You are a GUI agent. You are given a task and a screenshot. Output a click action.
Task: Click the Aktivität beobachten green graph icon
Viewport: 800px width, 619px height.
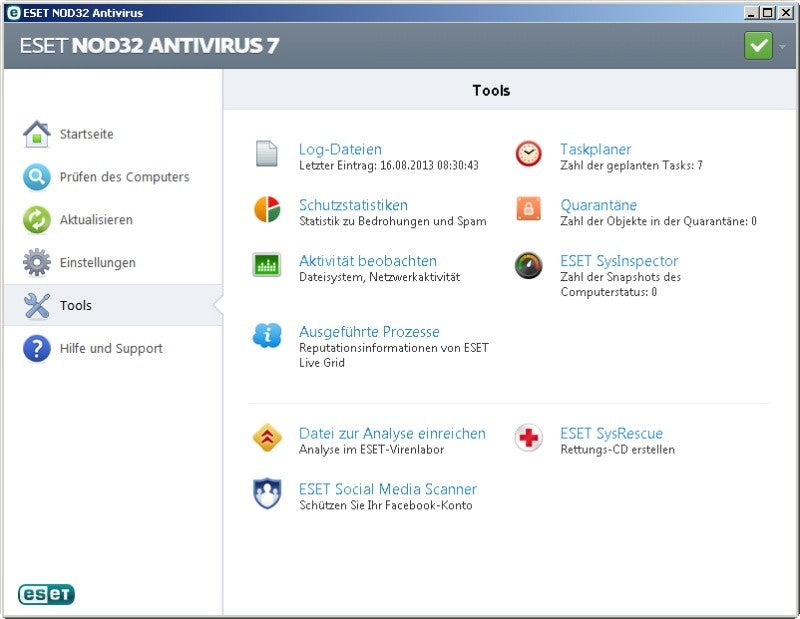[266, 264]
